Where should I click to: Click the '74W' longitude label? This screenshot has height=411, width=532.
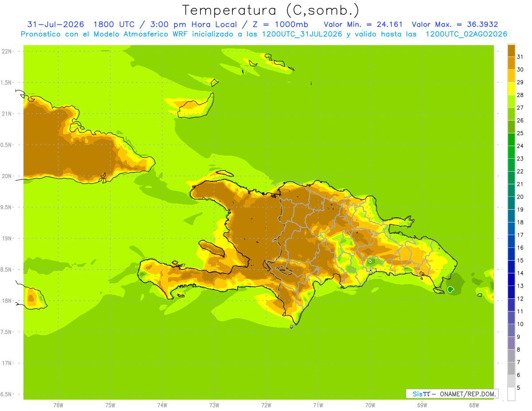162,405
